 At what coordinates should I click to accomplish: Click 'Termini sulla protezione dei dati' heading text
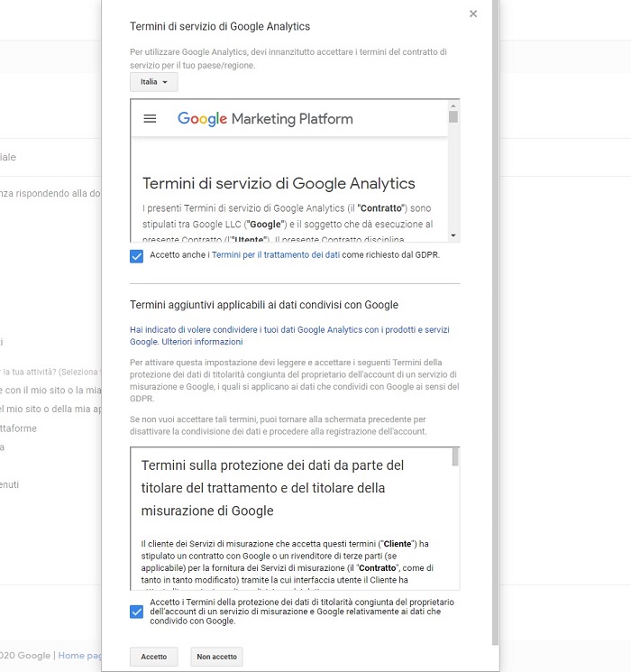(272, 488)
